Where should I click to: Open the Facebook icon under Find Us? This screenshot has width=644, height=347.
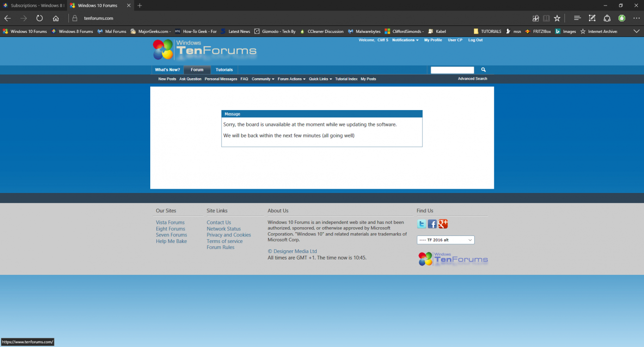click(x=432, y=224)
